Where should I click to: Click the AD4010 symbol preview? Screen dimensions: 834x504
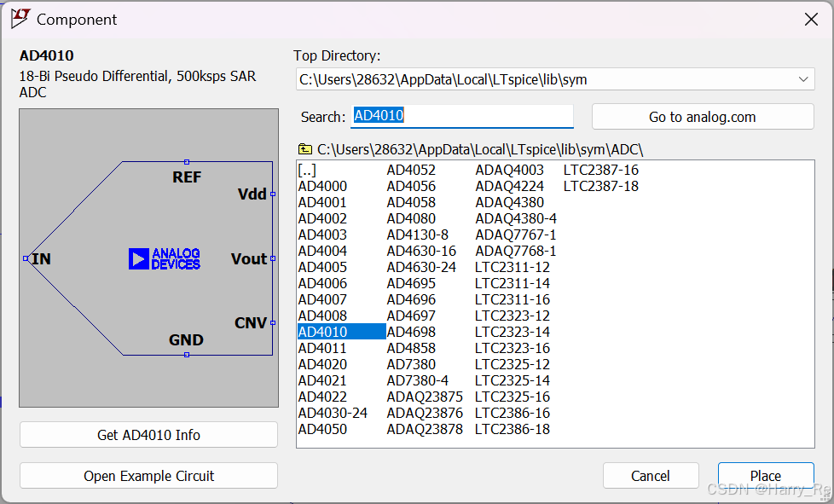pyautogui.click(x=149, y=258)
